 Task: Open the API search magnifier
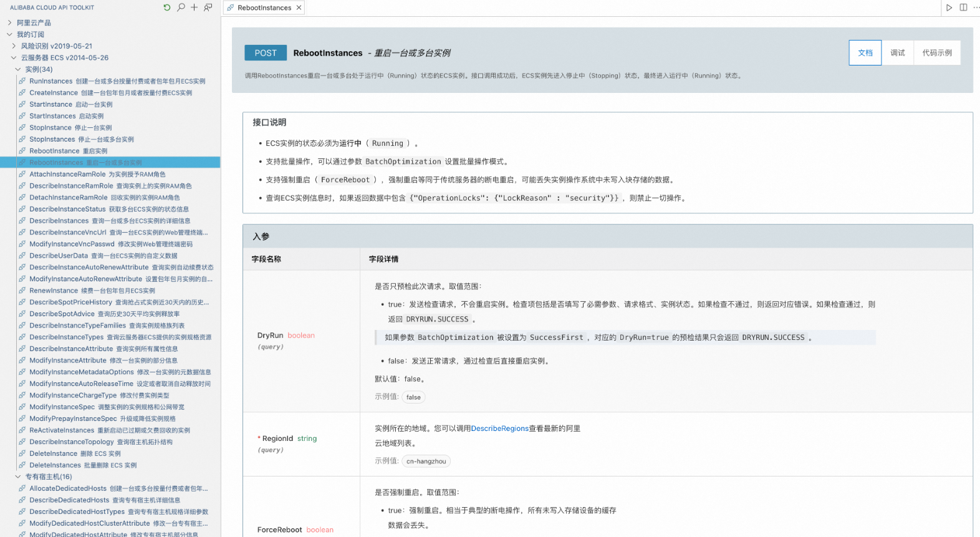click(181, 7)
